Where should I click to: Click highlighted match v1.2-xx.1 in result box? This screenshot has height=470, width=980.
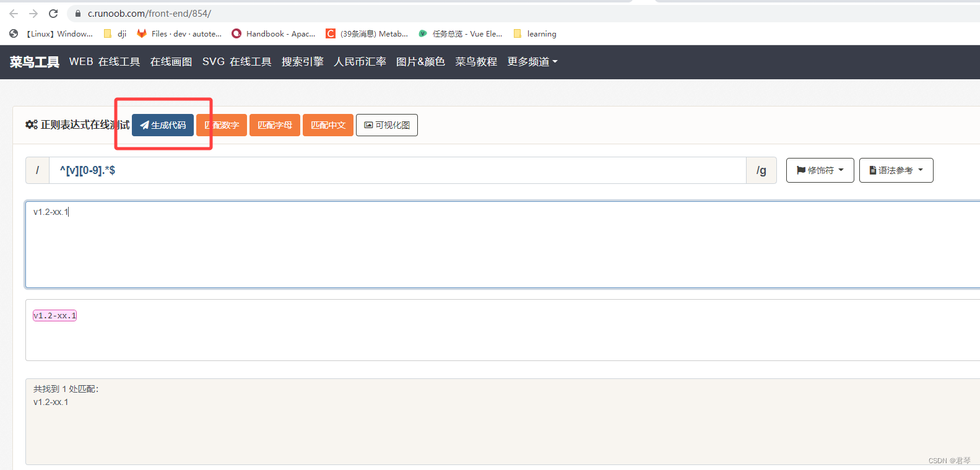[54, 316]
